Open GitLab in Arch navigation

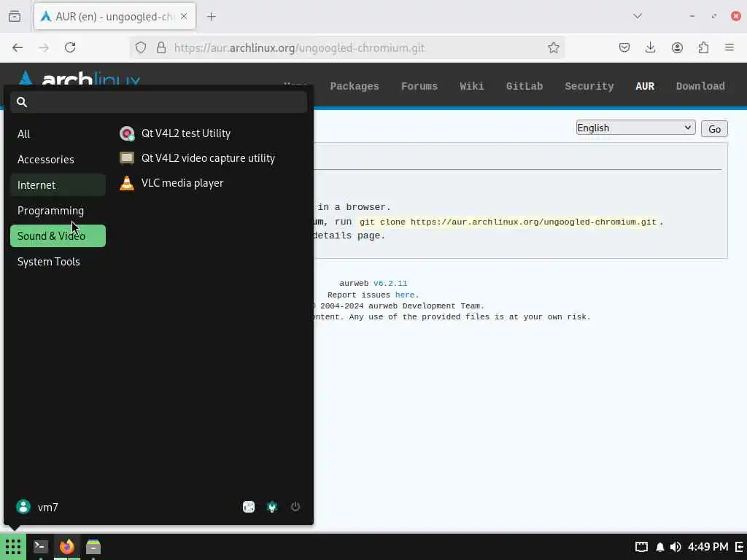point(524,86)
